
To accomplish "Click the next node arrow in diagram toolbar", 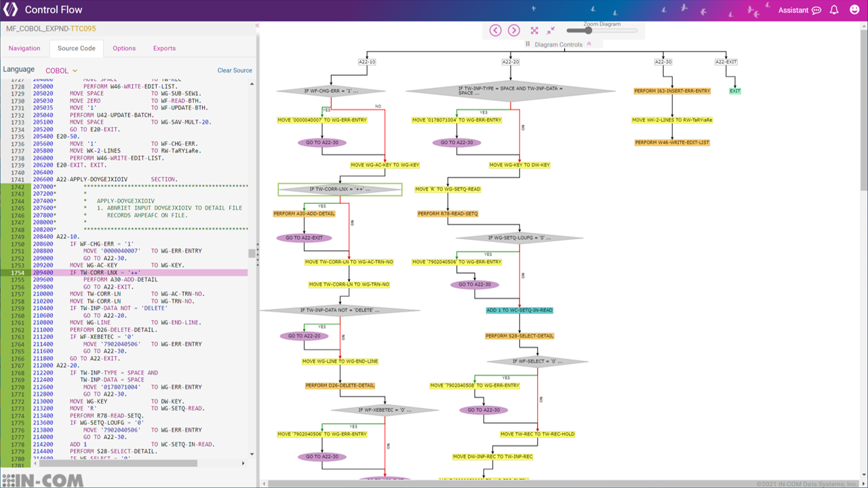I will 514,30.
